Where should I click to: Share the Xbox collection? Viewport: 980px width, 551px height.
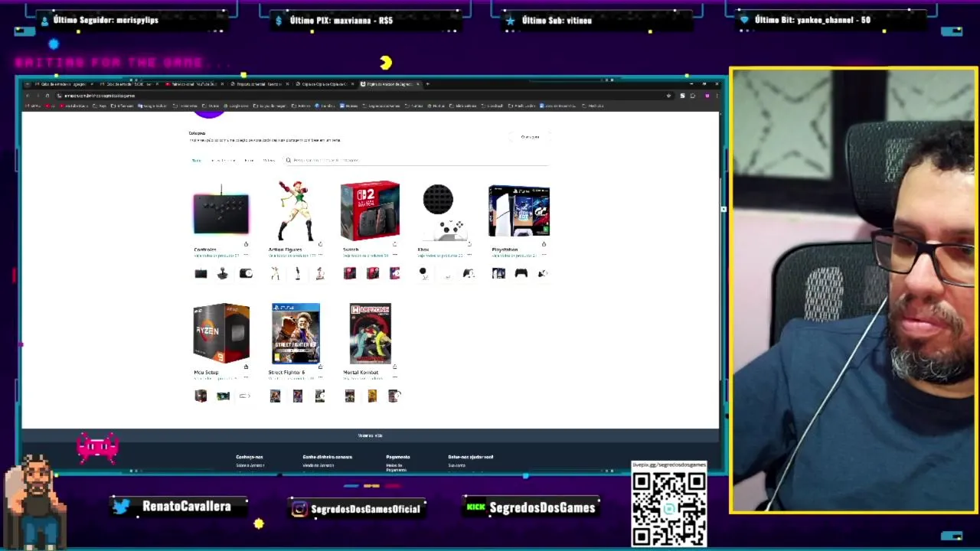[x=469, y=244]
